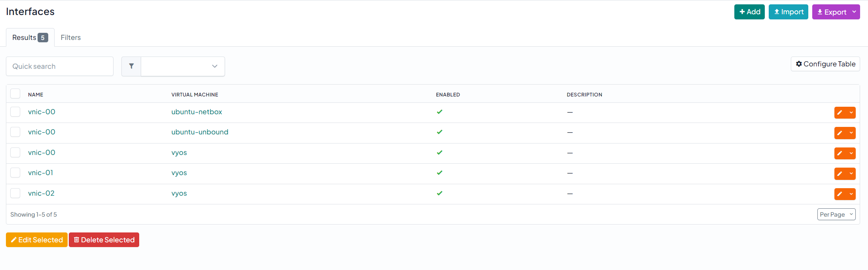
Task: Check the box for vyos vnic-00
Action: (15, 153)
